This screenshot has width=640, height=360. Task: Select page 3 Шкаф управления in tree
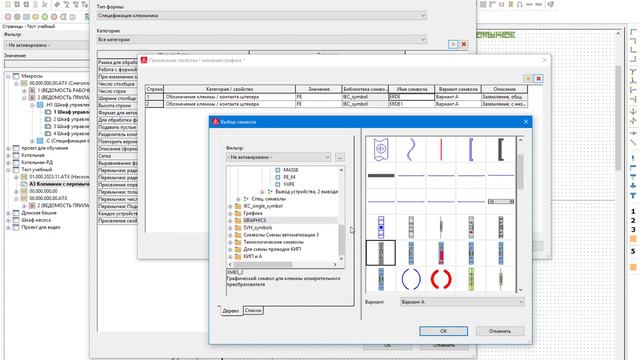coord(71,127)
